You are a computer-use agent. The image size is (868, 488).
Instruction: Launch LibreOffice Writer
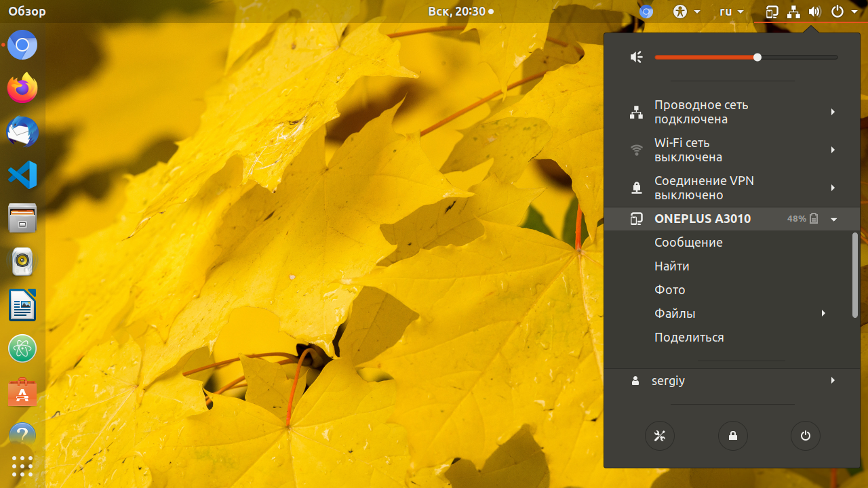coord(22,305)
